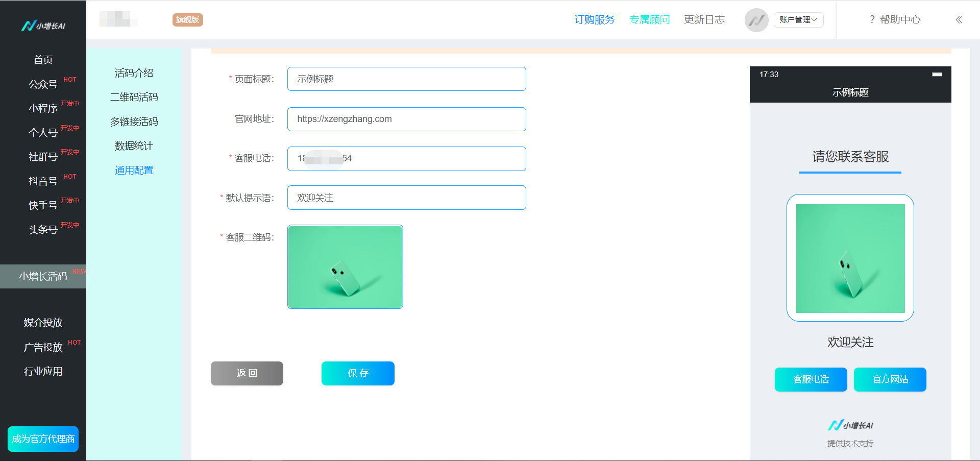This screenshot has height=461, width=980.
Task: Open the 活码介绍 submenu item
Action: (x=134, y=73)
